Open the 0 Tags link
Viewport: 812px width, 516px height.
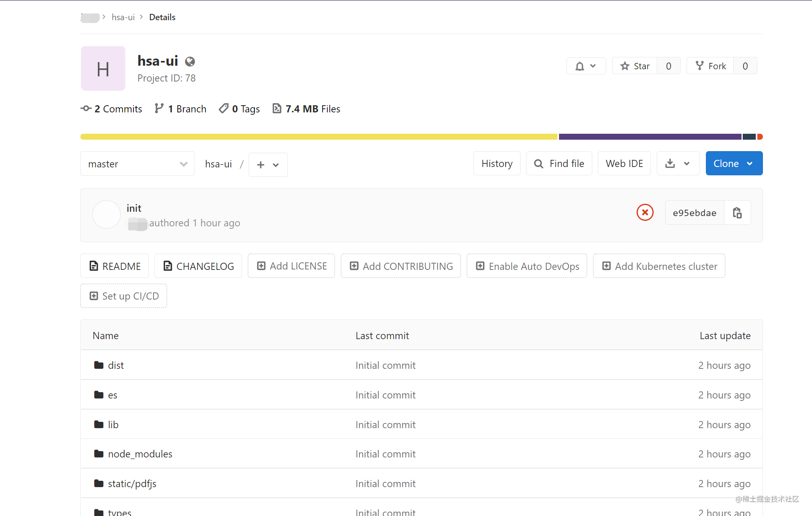[x=240, y=109]
